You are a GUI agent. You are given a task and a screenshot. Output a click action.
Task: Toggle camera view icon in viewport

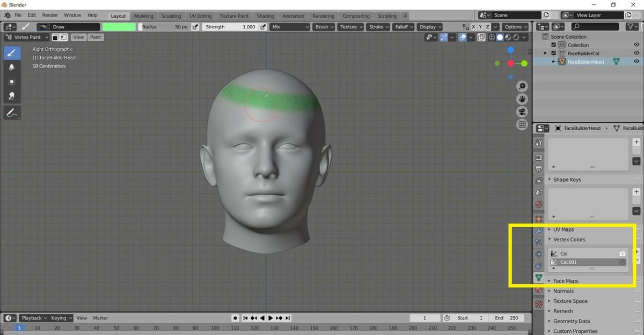click(x=522, y=112)
